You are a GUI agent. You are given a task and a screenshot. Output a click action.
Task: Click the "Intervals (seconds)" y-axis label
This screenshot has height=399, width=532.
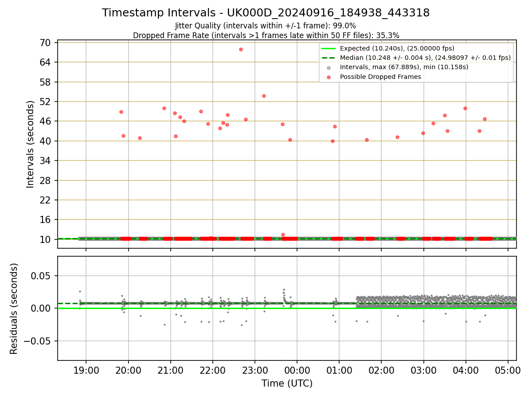point(30,144)
